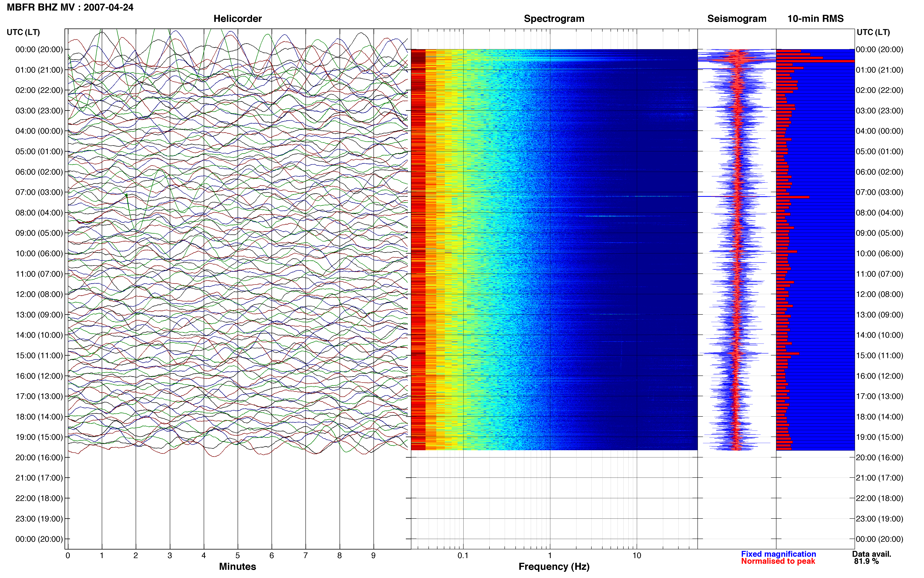The width and height of the screenshot is (924, 578).
Task: Click the '81.9 %' availability value
Action: pyautogui.click(x=866, y=561)
